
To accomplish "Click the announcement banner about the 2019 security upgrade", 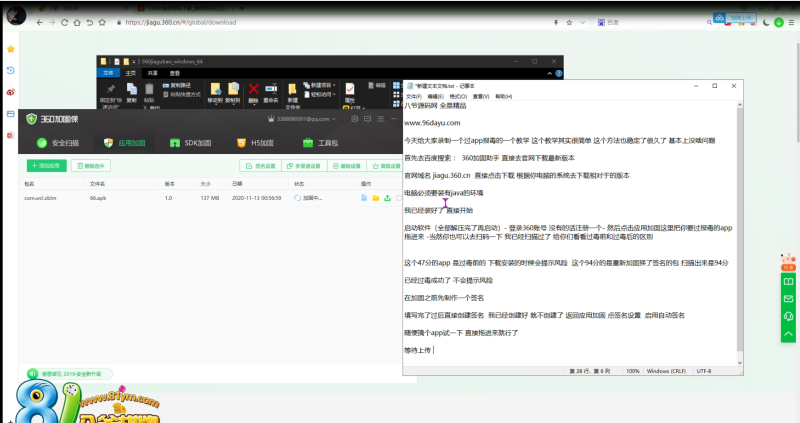I will 69,374.
